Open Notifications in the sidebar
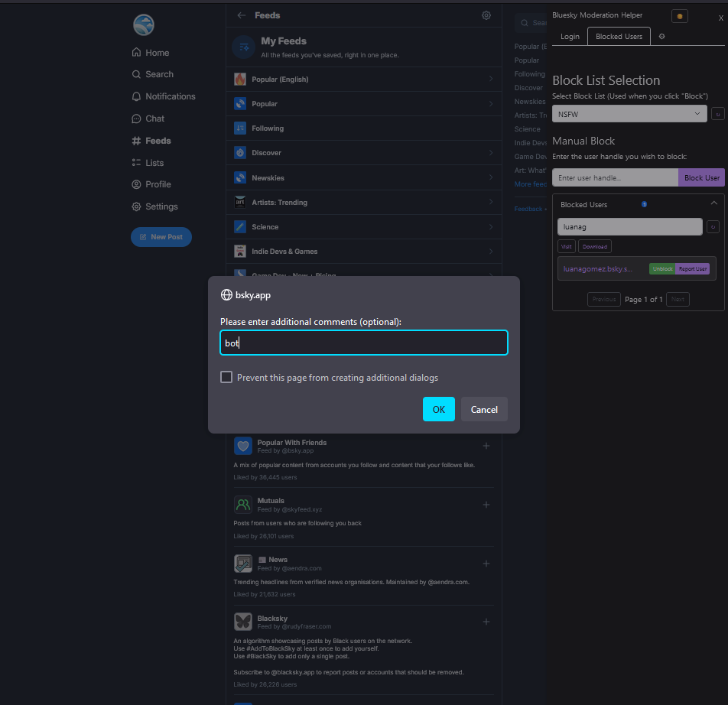This screenshot has width=728, height=705. [164, 96]
